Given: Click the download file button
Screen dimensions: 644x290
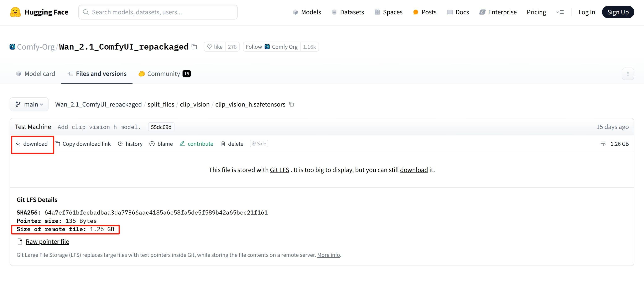Looking at the screenshot, I should pyautogui.click(x=32, y=144).
